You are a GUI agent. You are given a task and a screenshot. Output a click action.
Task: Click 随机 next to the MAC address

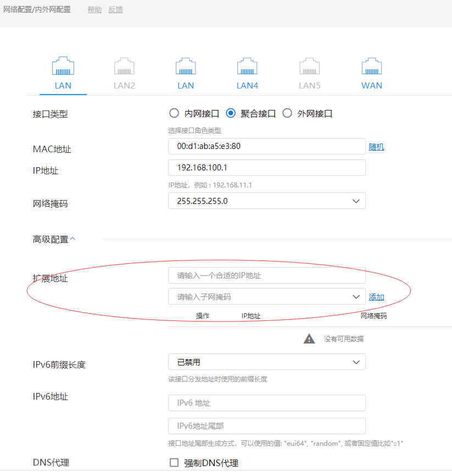(x=376, y=146)
